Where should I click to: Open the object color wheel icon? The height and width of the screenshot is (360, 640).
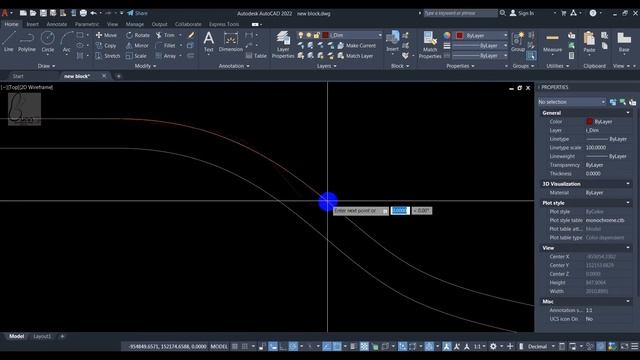coord(447,36)
